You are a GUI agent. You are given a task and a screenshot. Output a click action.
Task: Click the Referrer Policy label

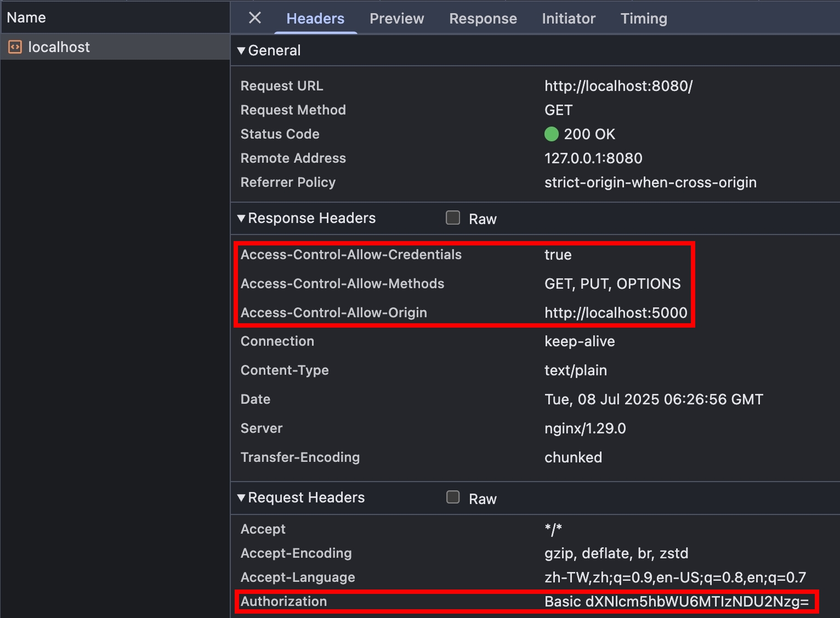point(288,182)
